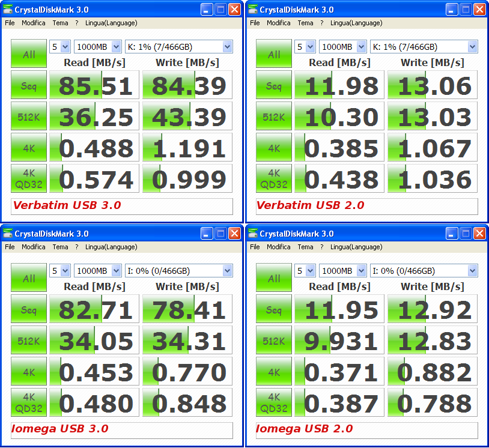
Task: Close the Iomega USB 3.0 window
Action: 234,234
